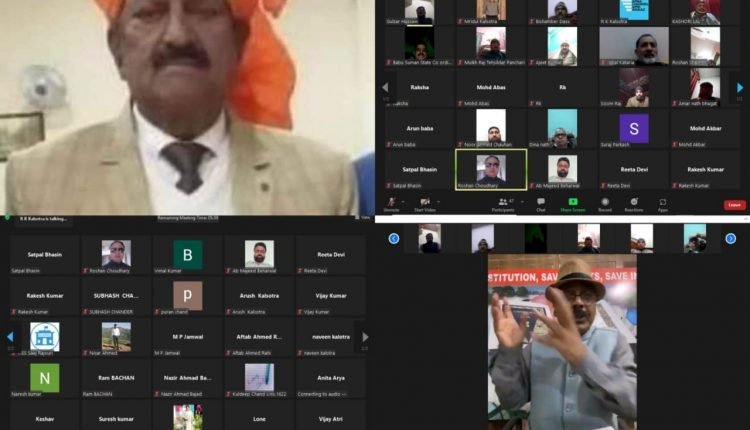Click the speaker video of man in hat gesturing
Image resolution: width=750 pixels, height=430 pixels.
pyautogui.click(x=562, y=342)
